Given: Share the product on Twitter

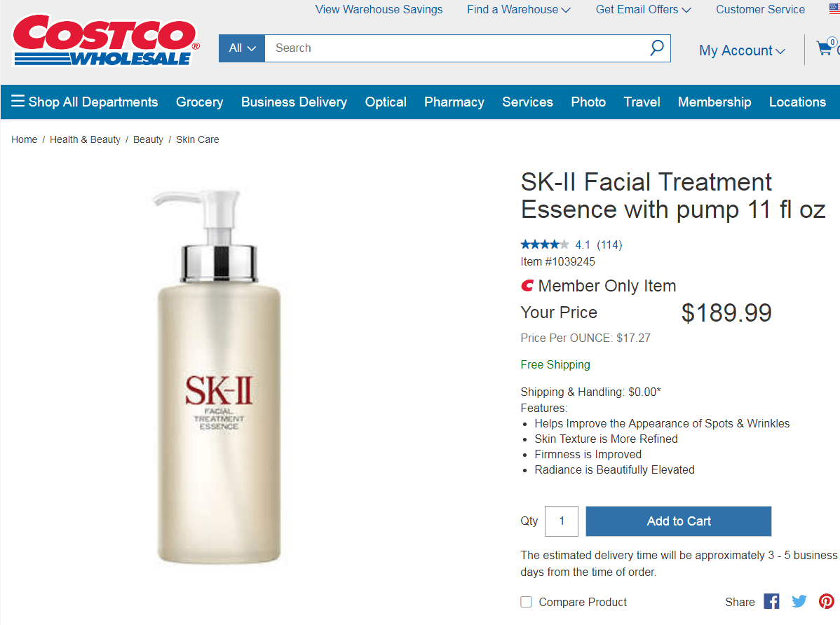Looking at the screenshot, I should click(799, 600).
